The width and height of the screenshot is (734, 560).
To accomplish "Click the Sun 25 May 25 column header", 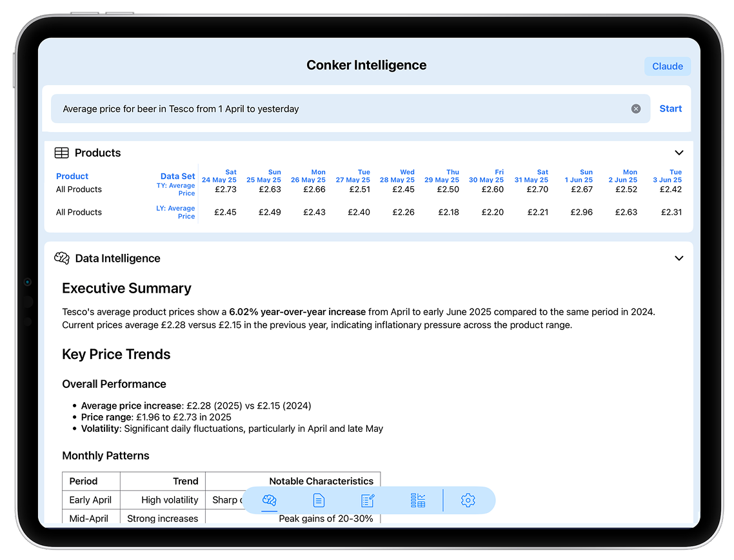I will 264,176.
